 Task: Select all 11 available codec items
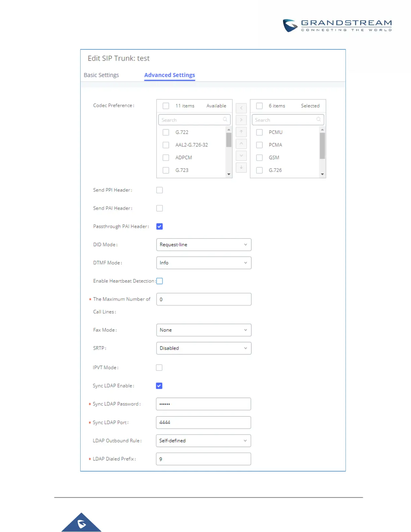coord(166,106)
